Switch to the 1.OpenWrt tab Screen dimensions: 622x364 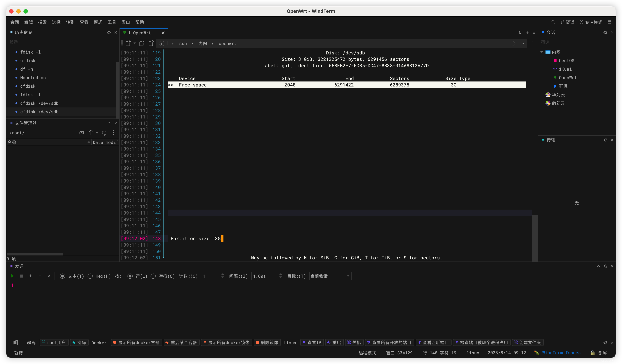click(140, 33)
